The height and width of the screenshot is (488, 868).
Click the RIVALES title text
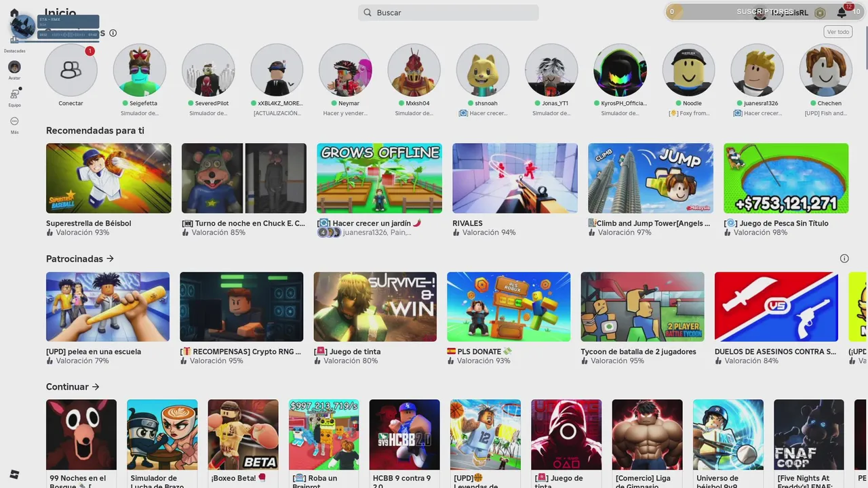468,223
